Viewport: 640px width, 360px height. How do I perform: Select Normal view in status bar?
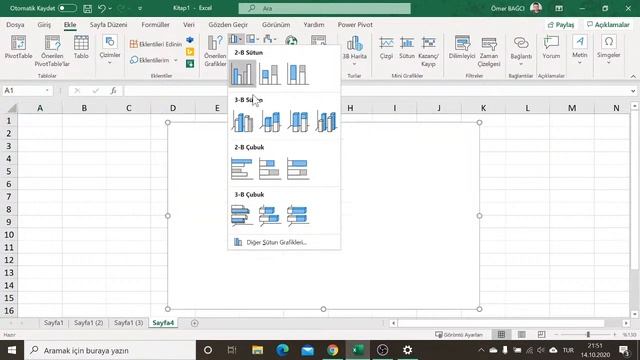click(x=501, y=334)
